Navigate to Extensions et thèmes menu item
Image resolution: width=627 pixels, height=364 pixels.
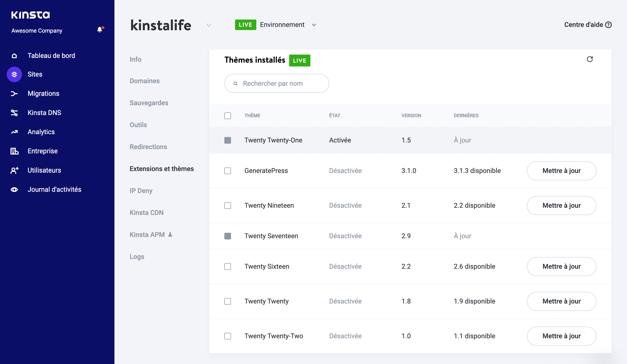click(x=162, y=169)
